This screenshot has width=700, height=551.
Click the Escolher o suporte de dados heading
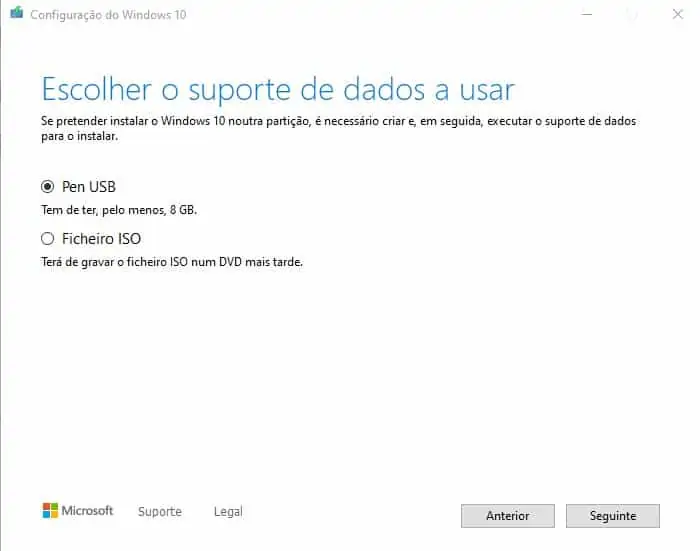click(x=278, y=89)
